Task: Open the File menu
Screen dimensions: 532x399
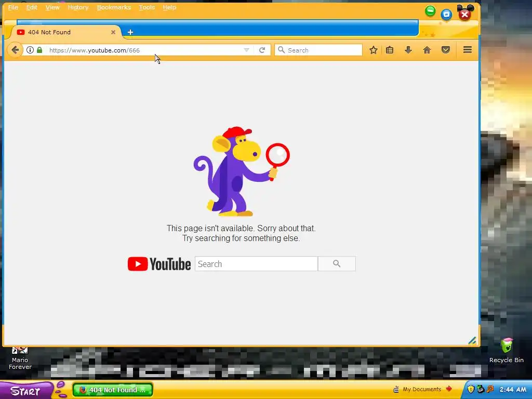Action: click(x=13, y=7)
